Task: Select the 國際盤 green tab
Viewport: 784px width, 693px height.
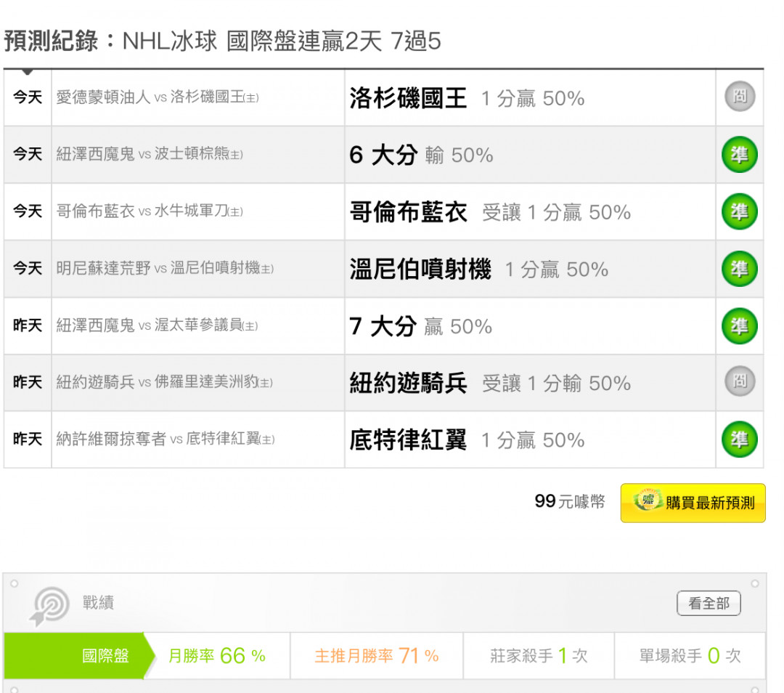Action: (80, 656)
